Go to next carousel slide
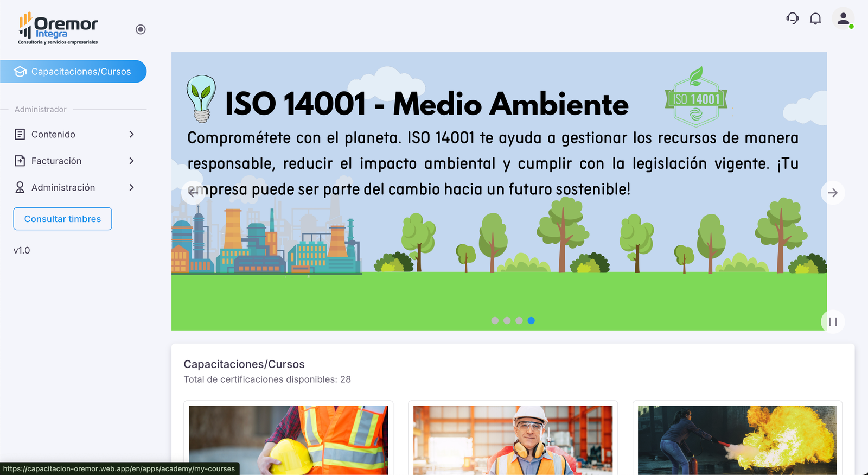868x475 pixels. [x=833, y=193]
